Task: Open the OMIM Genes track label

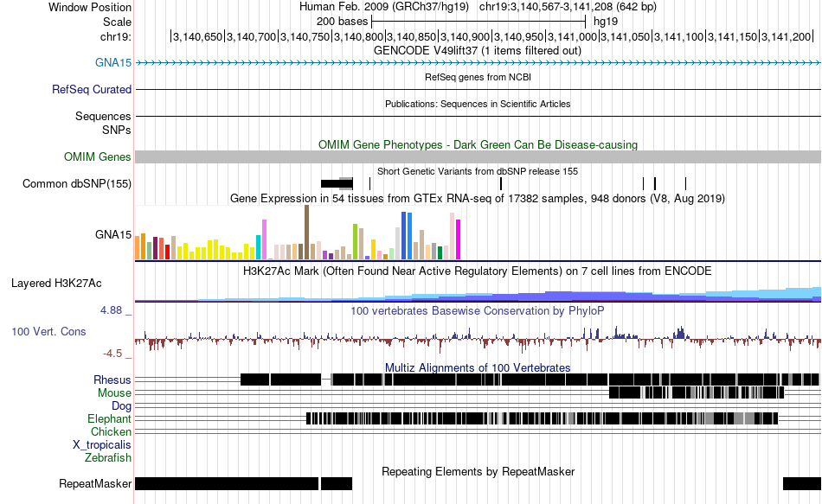Action: click(98, 157)
